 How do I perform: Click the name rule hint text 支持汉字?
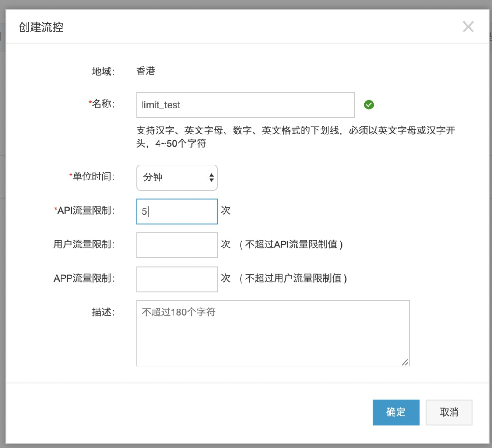(x=296, y=137)
